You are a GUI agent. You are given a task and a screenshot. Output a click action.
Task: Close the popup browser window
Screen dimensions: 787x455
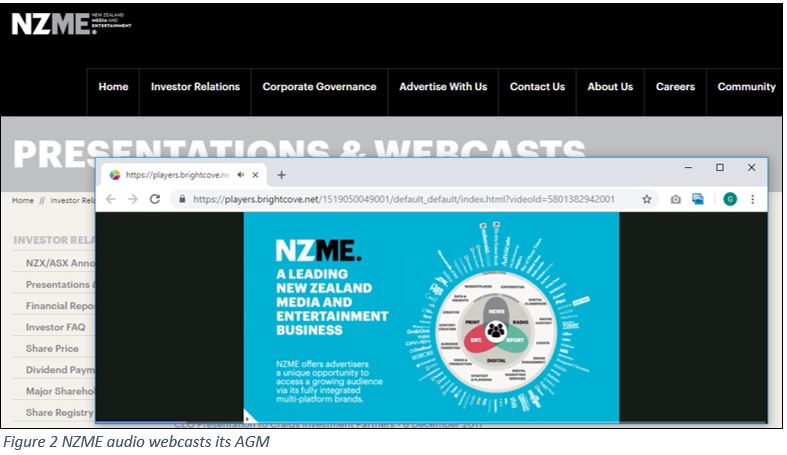751,168
